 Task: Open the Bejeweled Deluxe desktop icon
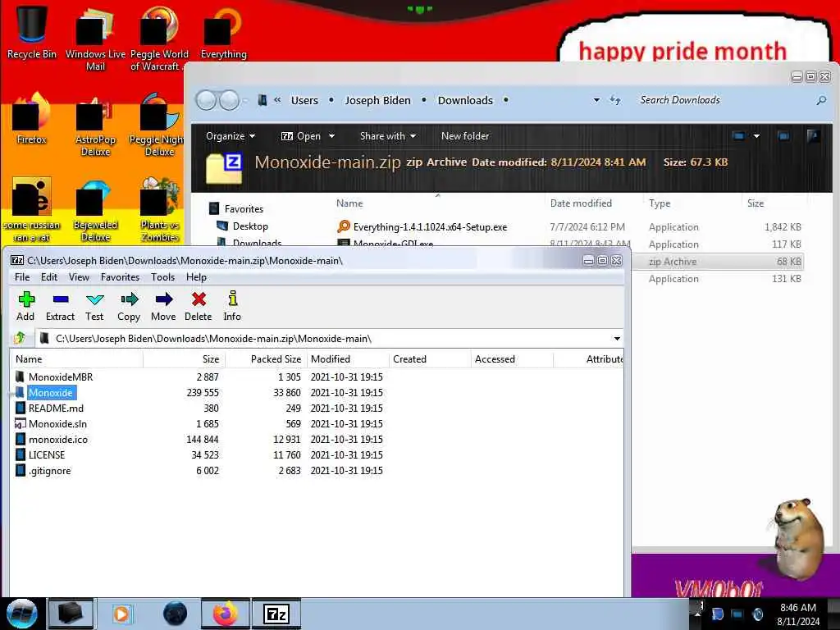point(95,211)
